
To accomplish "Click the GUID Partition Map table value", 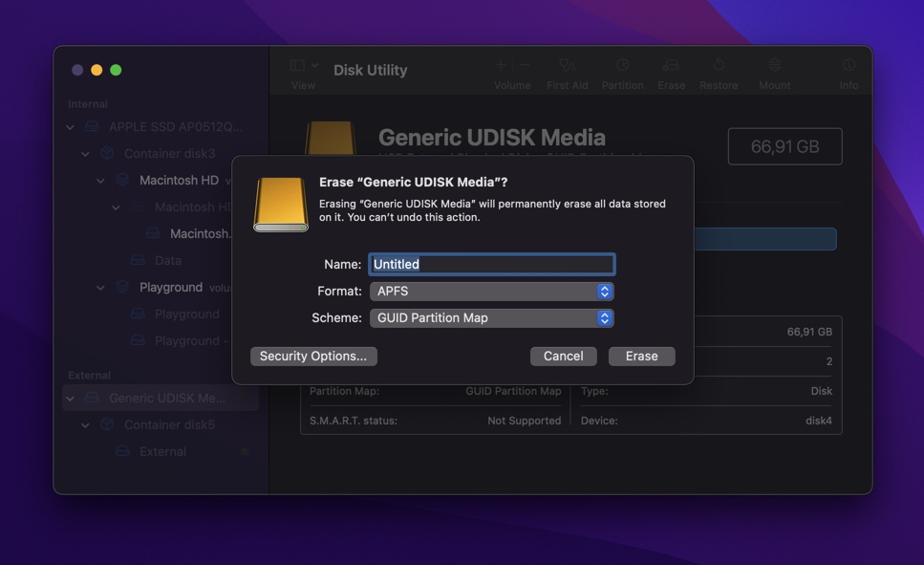I will click(513, 391).
